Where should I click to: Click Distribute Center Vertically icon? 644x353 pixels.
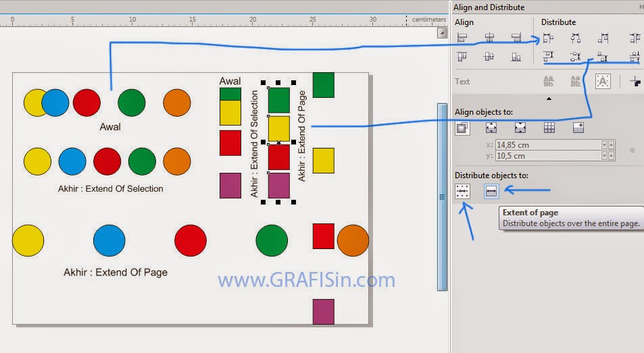tap(576, 56)
